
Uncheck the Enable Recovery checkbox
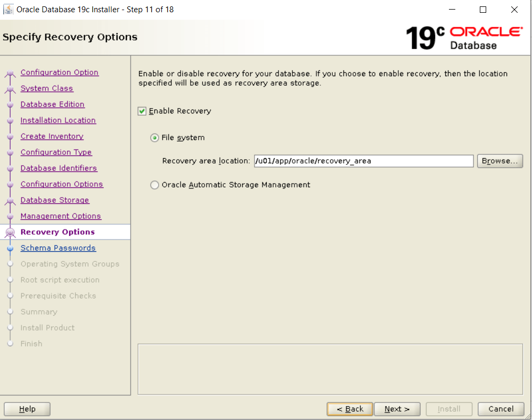coord(142,111)
